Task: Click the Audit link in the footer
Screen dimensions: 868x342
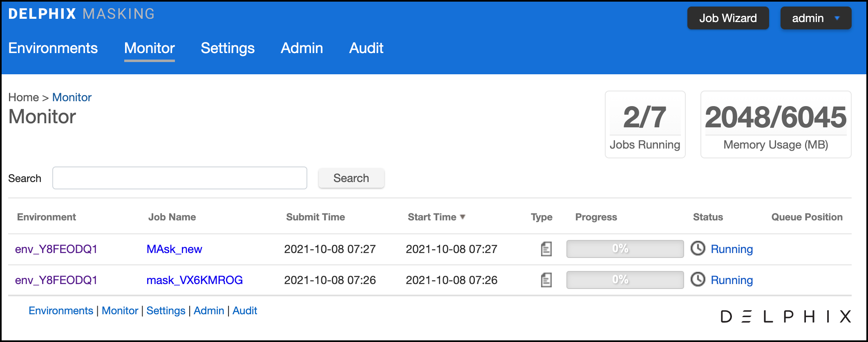Action: point(244,311)
